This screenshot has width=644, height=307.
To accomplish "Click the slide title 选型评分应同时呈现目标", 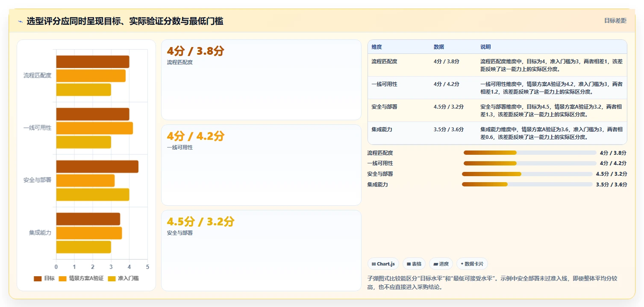I will 125,21.
